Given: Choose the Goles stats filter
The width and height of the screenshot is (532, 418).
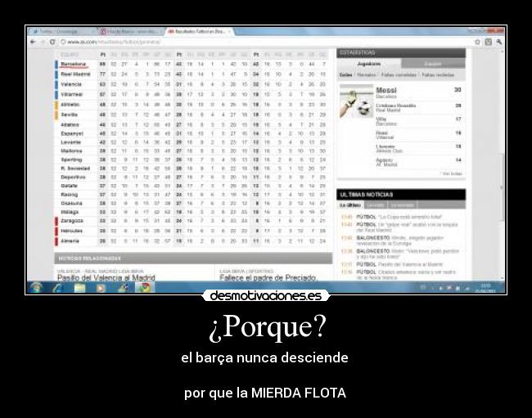Looking at the screenshot, I should [x=345, y=75].
